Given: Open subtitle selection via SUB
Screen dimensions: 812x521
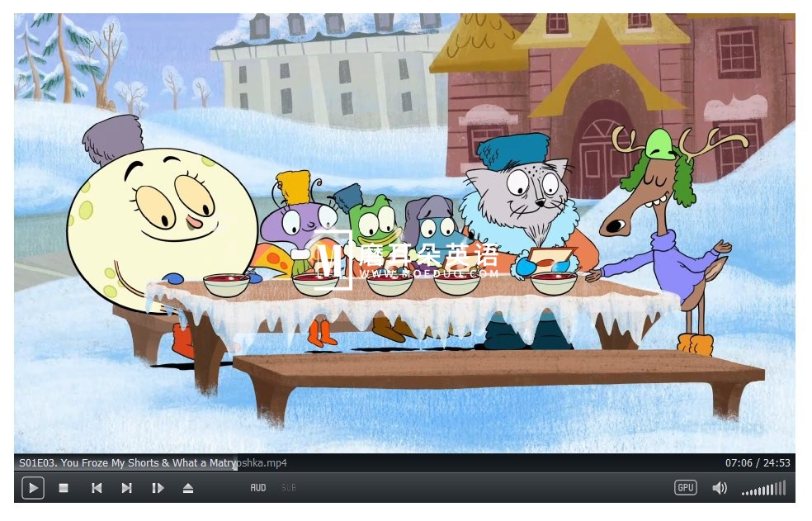Looking at the screenshot, I should [x=289, y=488].
